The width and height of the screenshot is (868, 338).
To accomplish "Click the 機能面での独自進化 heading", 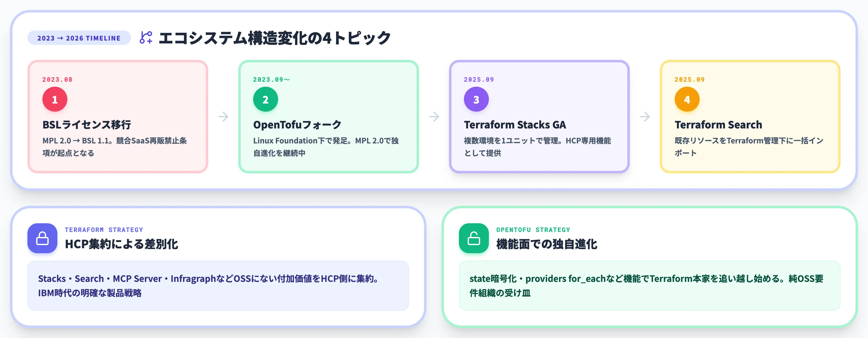I will pyautogui.click(x=547, y=244).
